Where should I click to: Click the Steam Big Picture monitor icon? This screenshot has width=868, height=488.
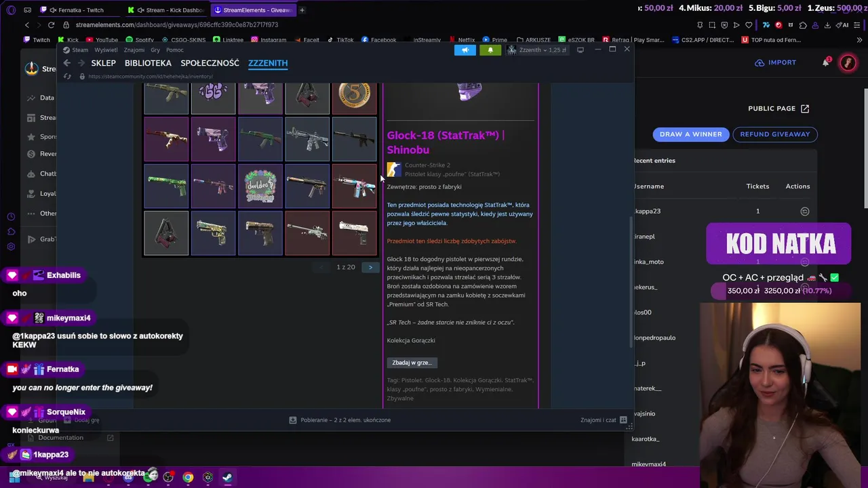pos(580,50)
